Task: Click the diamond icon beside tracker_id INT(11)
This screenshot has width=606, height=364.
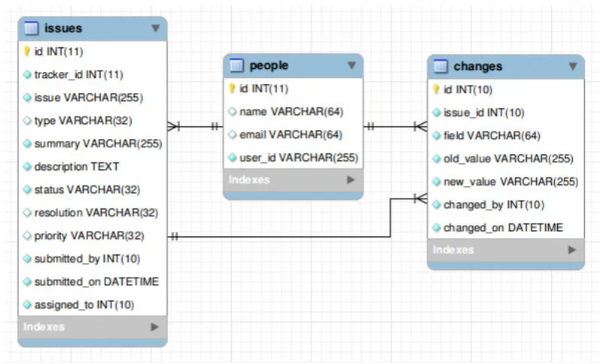Action: pyautogui.click(x=27, y=74)
